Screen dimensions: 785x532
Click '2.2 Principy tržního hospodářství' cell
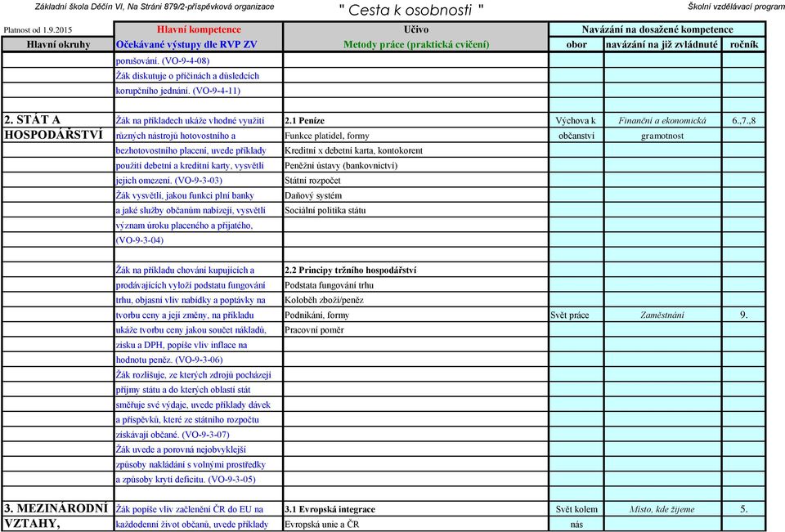416,270
